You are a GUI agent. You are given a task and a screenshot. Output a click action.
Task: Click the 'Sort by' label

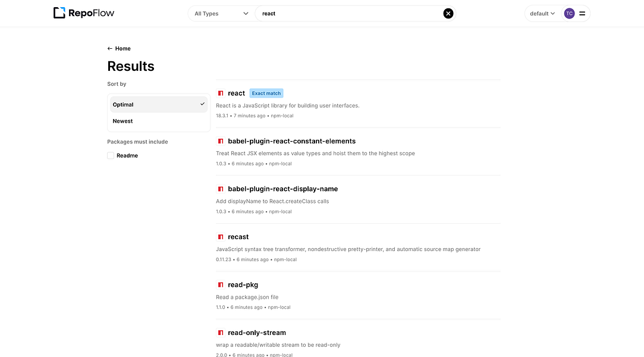117,84
